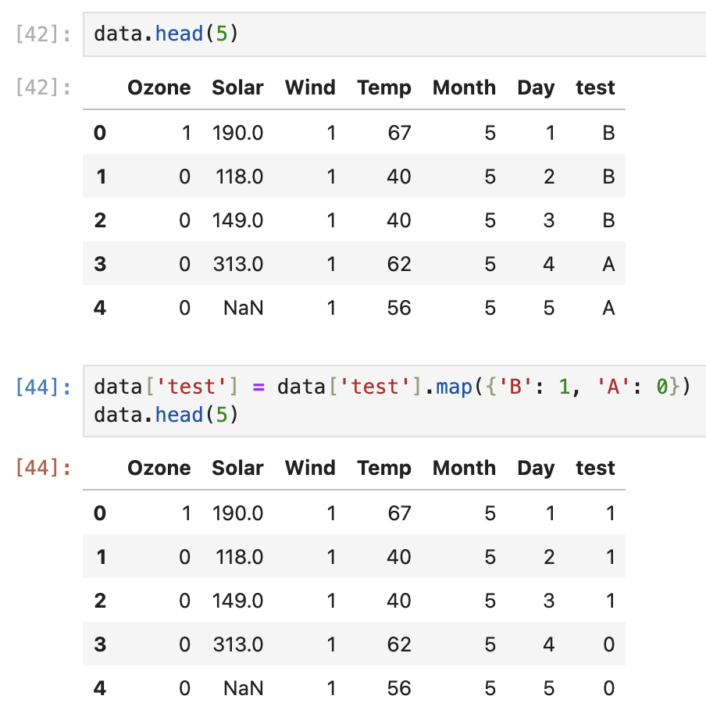
Task: Click the input prompt [42] label
Action: [44, 34]
